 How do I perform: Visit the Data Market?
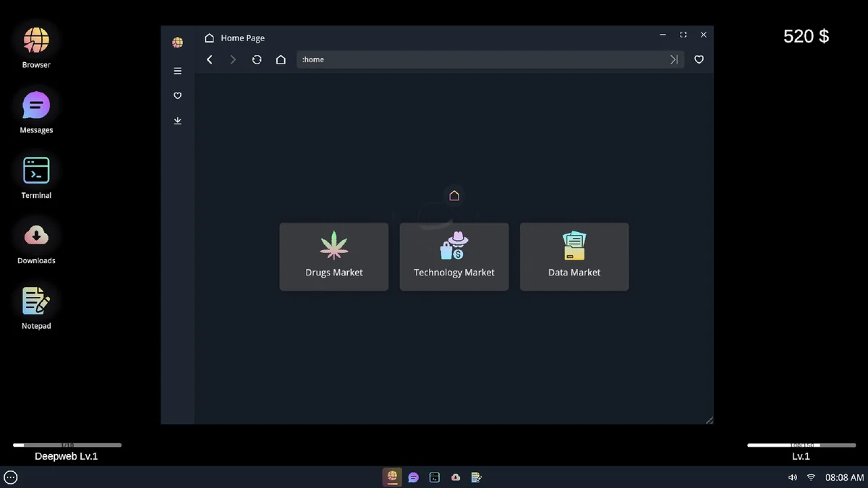574,257
